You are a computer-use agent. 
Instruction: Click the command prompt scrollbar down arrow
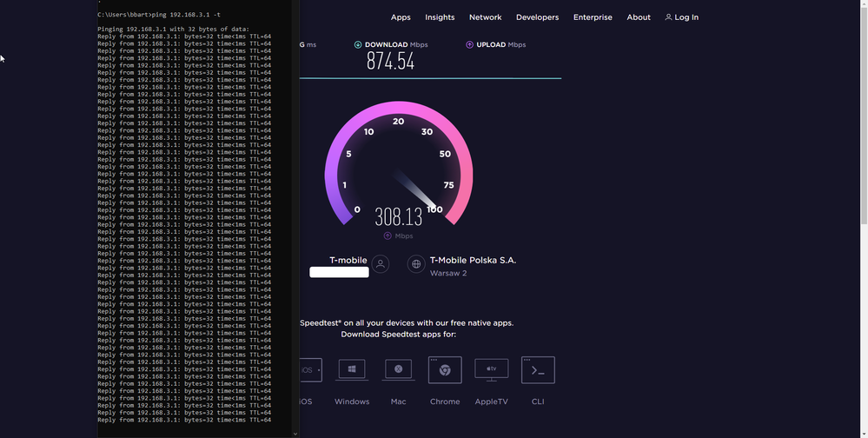pos(295,433)
